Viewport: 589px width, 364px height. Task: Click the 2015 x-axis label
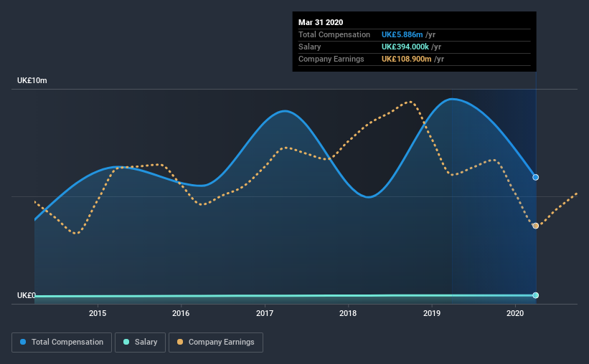click(x=98, y=313)
